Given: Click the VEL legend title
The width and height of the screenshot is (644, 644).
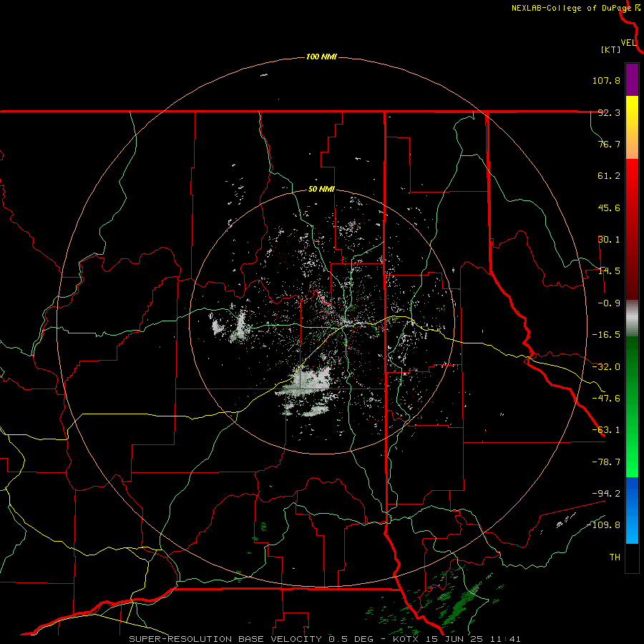Looking at the screenshot, I should 628,43.
